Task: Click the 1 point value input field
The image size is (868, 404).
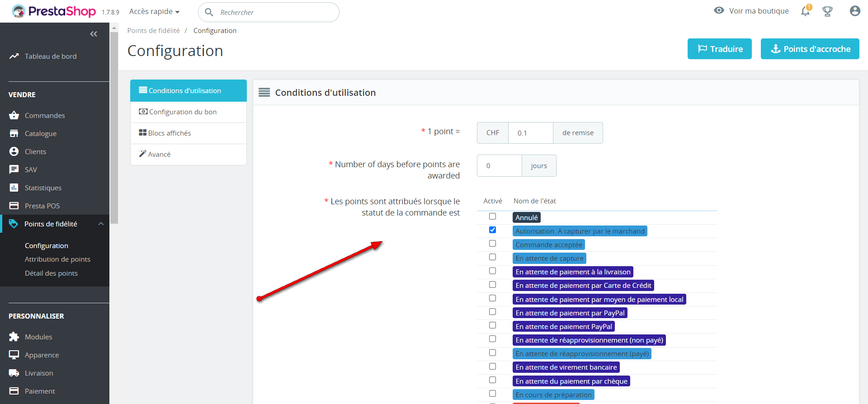Action: pyautogui.click(x=530, y=133)
